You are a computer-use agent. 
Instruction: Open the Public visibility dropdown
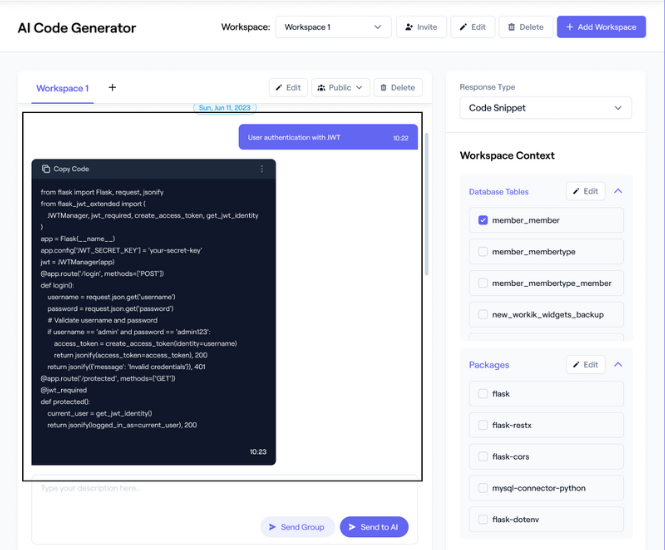click(x=341, y=88)
